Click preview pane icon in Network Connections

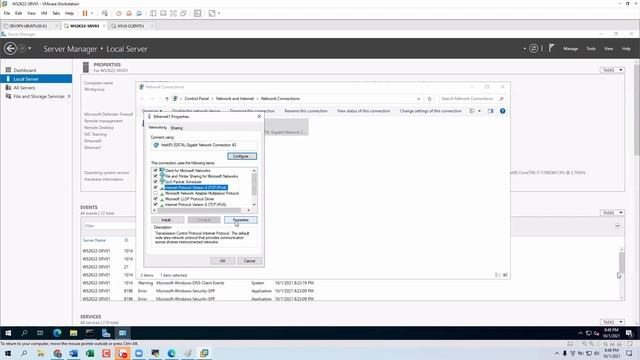[491, 111]
